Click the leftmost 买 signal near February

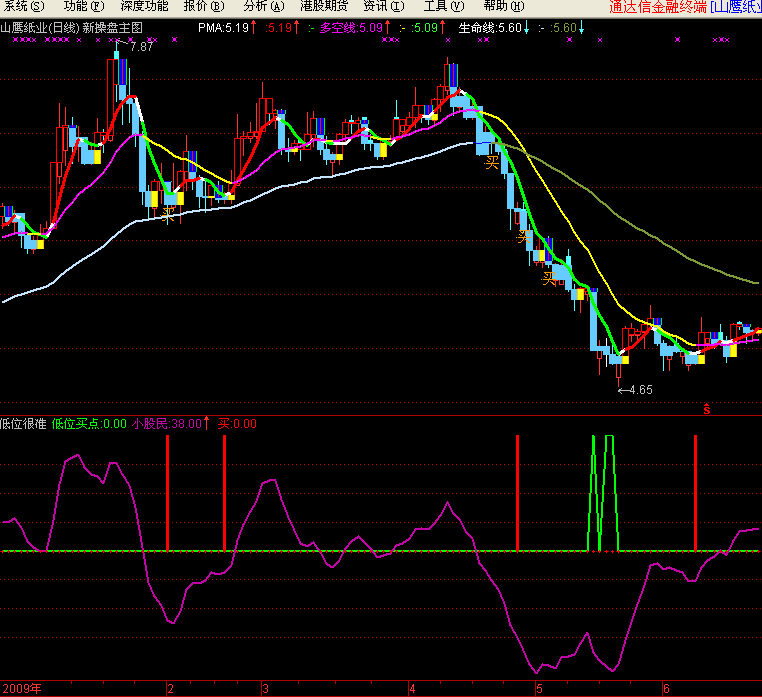click(168, 213)
